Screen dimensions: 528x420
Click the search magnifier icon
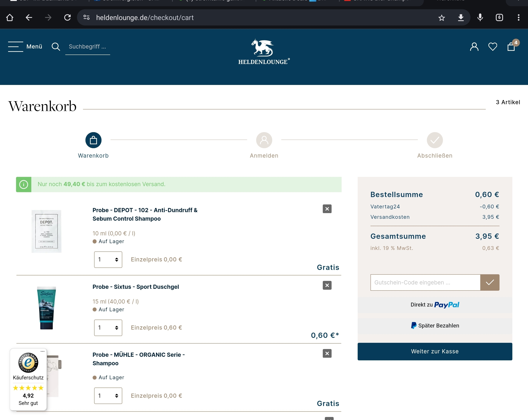56,47
